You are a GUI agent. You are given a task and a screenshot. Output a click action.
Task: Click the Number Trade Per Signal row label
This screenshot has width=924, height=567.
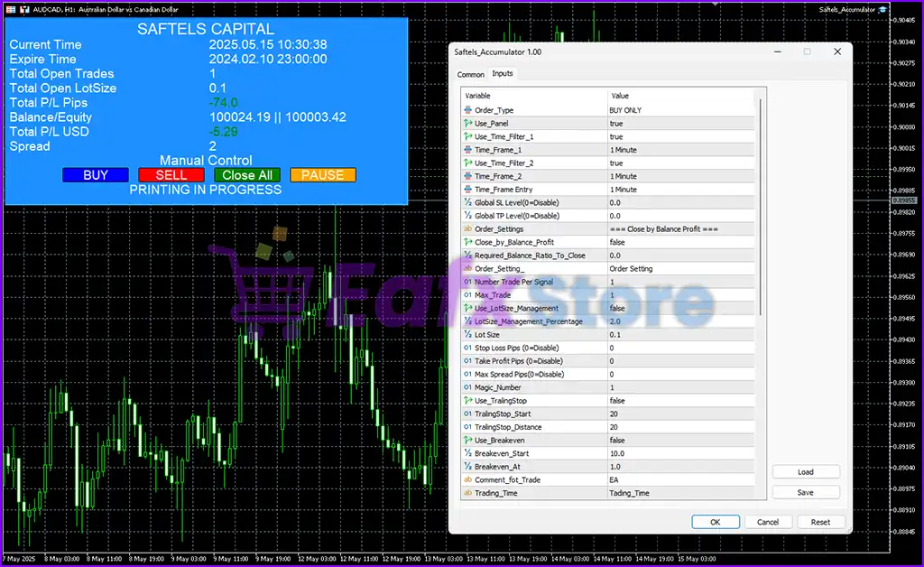coord(513,282)
